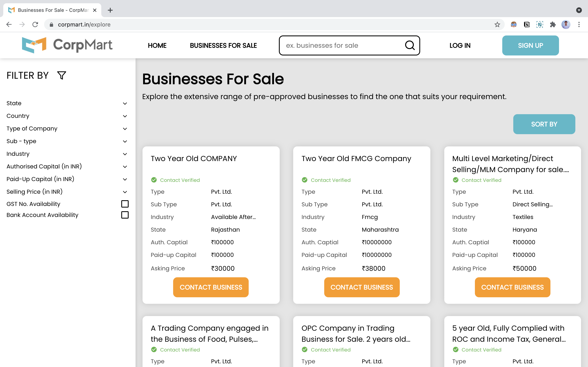Expand Type of Company filter
This screenshot has width=588, height=367.
(x=125, y=129)
